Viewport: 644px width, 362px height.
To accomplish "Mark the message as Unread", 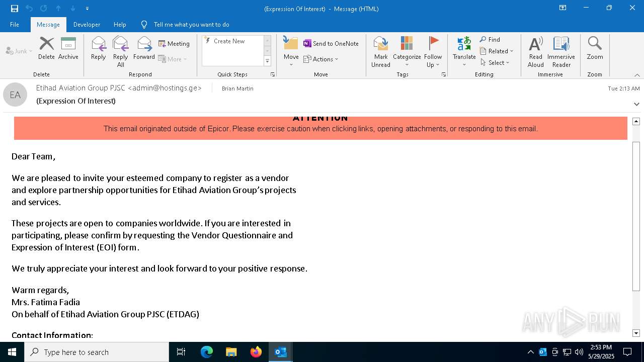I will tap(381, 52).
